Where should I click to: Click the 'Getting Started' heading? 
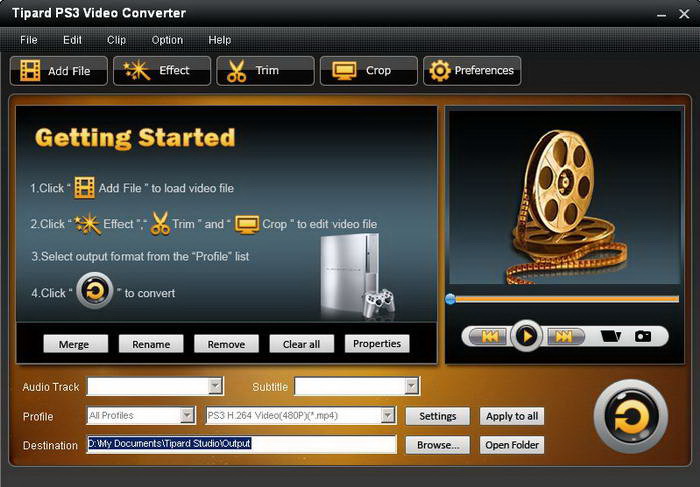click(x=135, y=138)
